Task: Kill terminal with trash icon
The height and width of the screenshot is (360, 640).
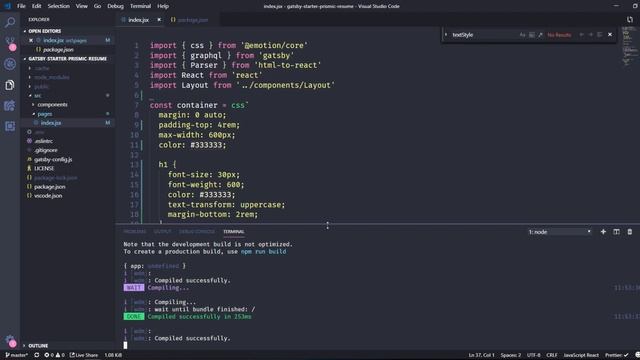Action: pyautogui.click(x=630, y=231)
